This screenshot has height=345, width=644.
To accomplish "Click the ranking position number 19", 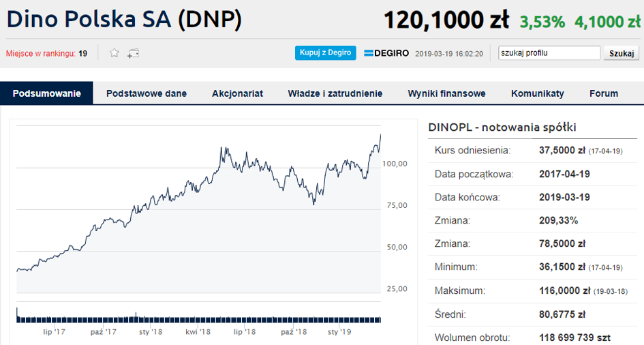I will click(82, 53).
